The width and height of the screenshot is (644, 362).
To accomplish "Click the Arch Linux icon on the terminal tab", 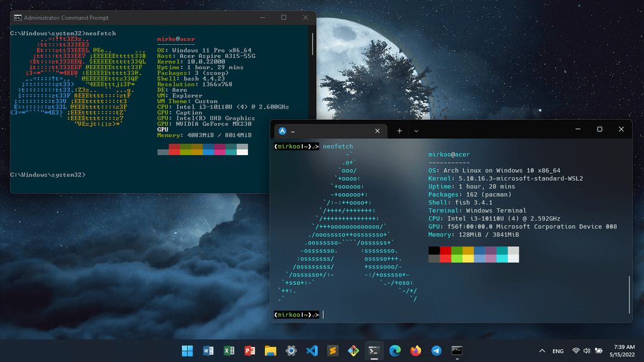I will coord(282,131).
